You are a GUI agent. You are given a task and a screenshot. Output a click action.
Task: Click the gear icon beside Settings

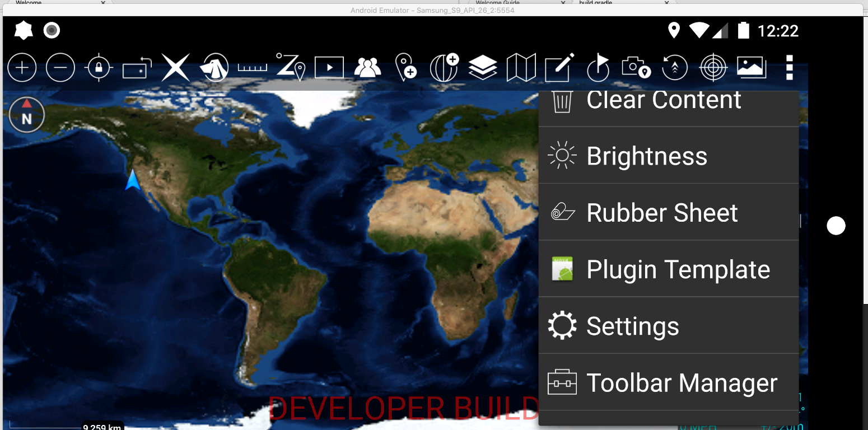[562, 325]
